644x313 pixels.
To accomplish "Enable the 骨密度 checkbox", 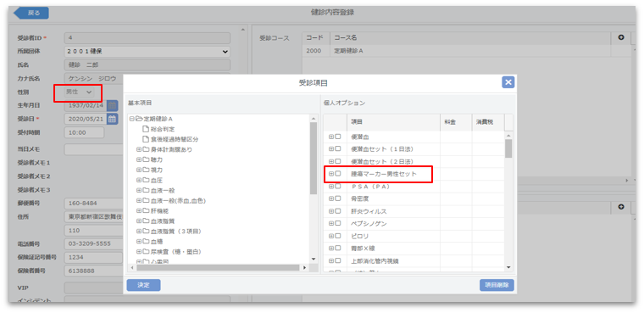I will [x=337, y=198].
